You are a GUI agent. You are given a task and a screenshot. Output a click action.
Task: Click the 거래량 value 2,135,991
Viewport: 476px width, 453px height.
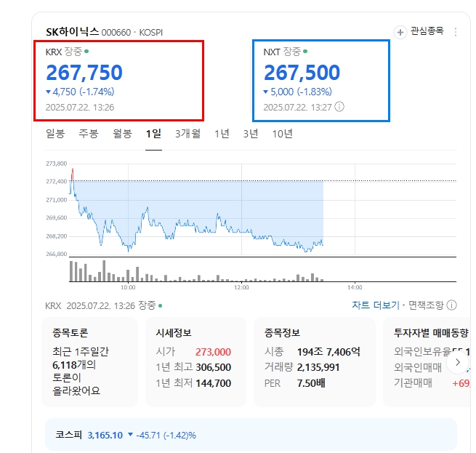click(318, 367)
